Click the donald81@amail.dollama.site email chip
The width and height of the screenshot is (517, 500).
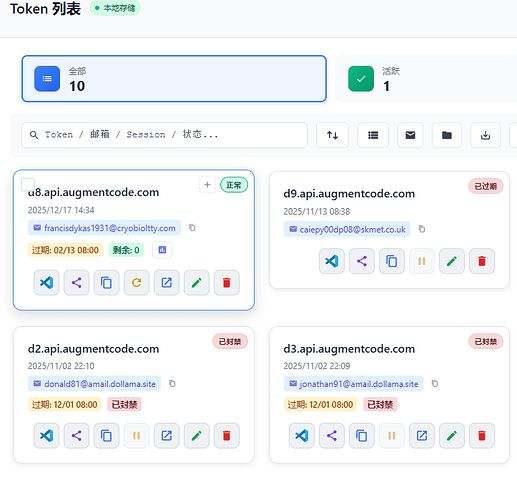94,384
